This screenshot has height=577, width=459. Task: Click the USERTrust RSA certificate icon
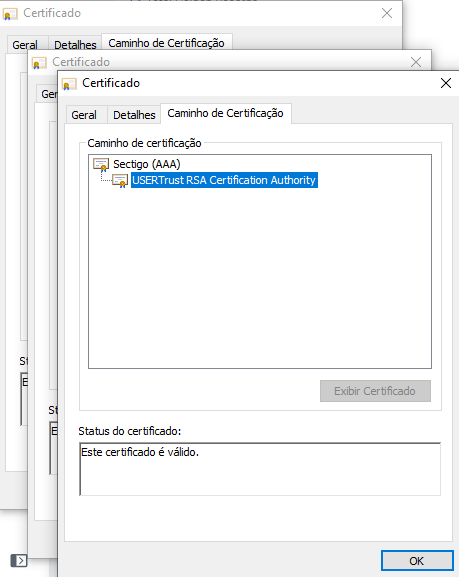(120, 181)
